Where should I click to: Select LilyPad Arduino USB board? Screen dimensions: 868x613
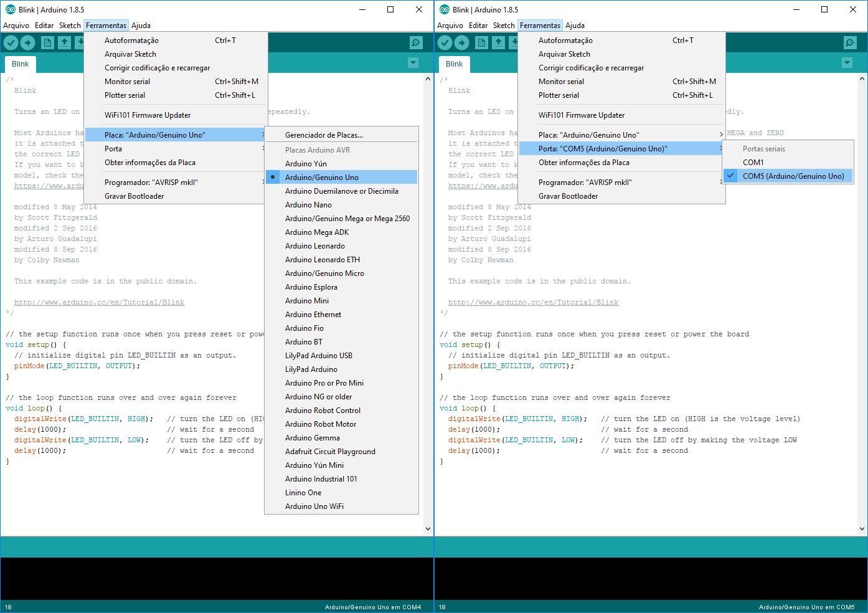click(341, 356)
